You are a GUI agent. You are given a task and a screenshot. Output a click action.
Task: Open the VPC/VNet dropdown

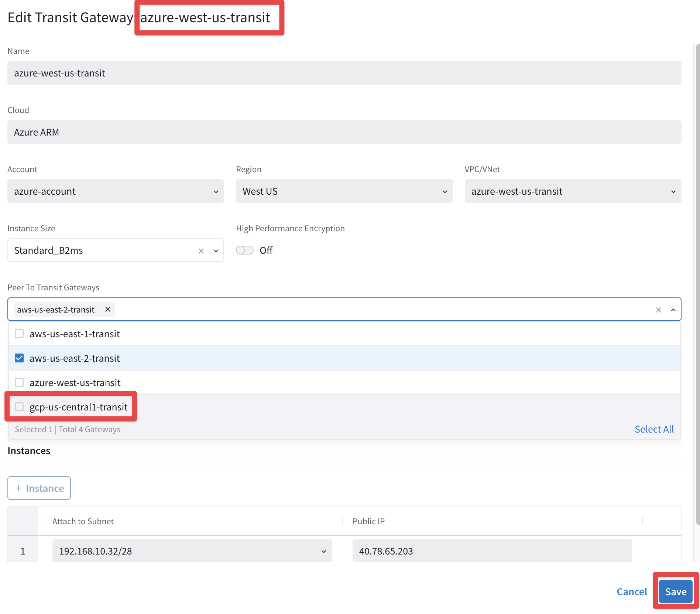click(573, 191)
